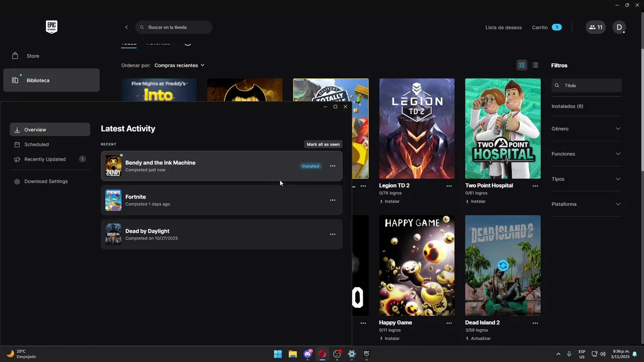Switch library to grid view
The height and width of the screenshot is (362, 644).
pos(522,65)
